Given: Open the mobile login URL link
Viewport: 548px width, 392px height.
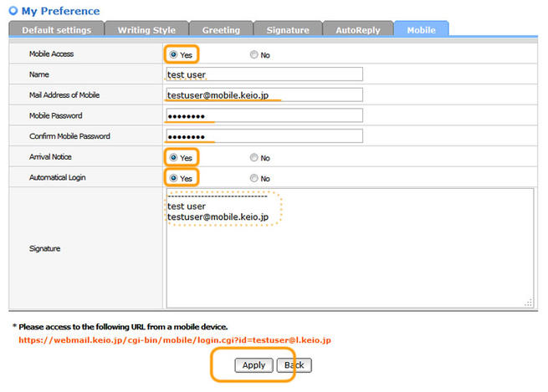Looking at the screenshot, I should (176, 341).
